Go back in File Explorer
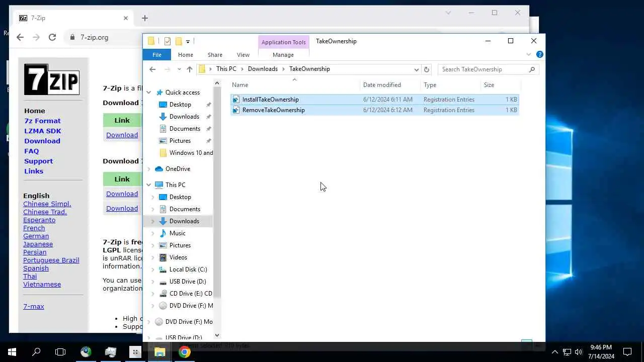The width and height of the screenshot is (644, 362). click(152, 69)
